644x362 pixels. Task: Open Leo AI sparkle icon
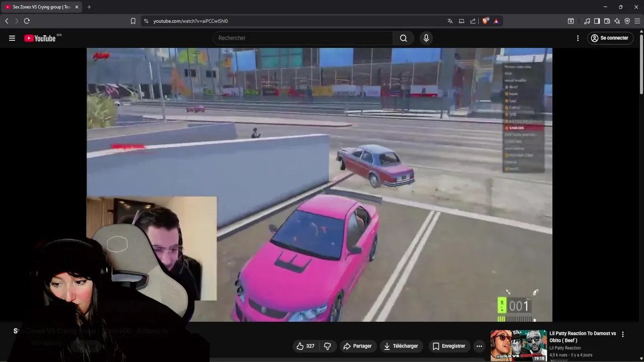click(617, 21)
